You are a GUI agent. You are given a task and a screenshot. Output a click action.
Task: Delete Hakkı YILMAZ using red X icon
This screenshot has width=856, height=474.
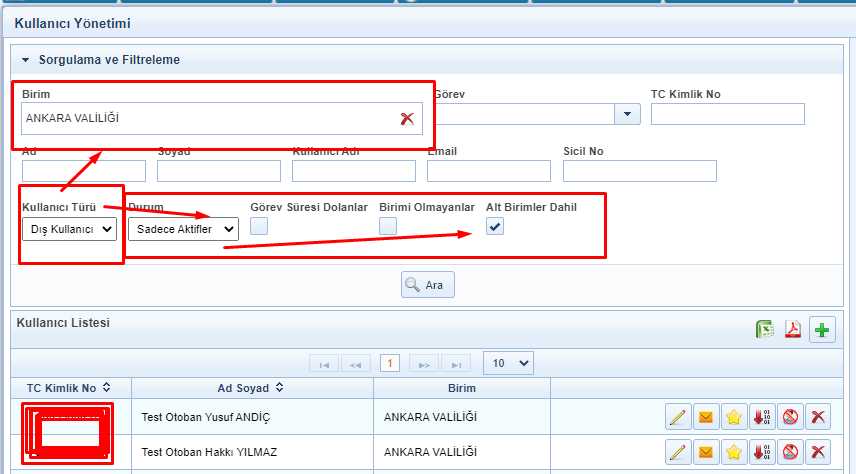point(818,451)
